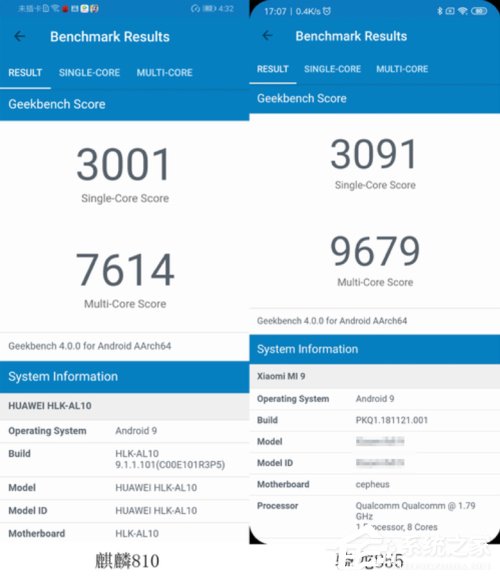500x579 pixels.
Task: Tap back arrow on right Benchmark Results
Action: tap(267, 35)
